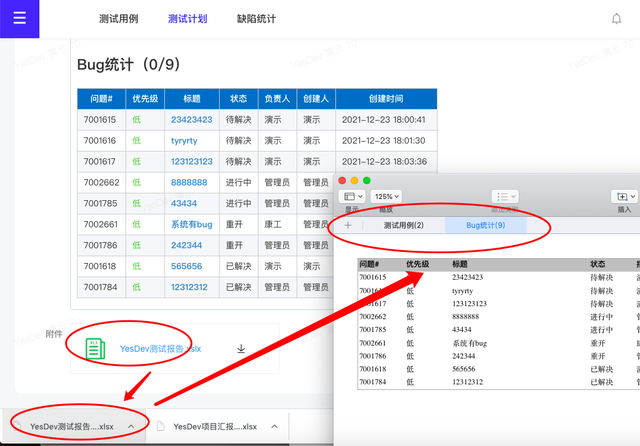The width and height of the screenshot is (640, 446).
Task: Open bug link 8888888
Action: [x=189, y=182]
